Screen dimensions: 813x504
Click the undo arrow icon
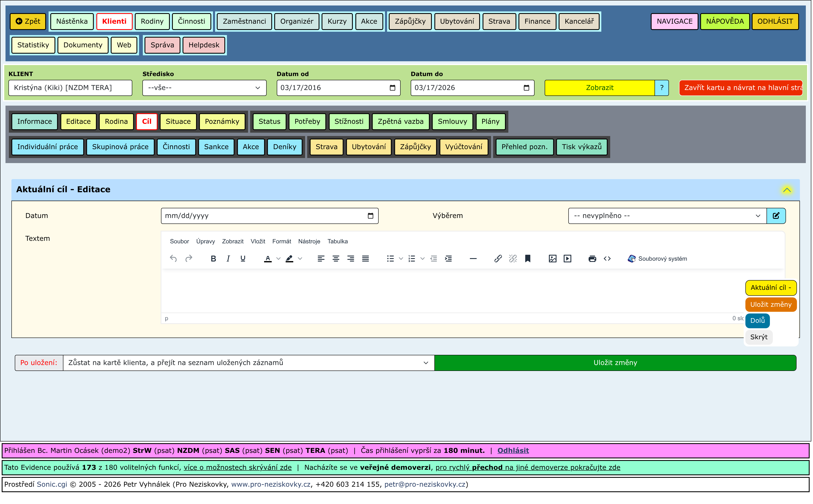pyautogui.click(x=173, y=259)
